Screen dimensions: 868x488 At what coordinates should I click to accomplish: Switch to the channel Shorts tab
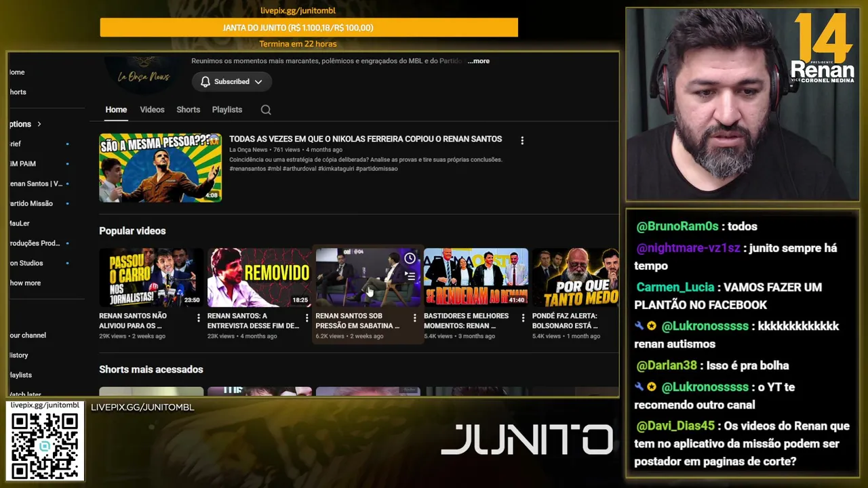click(x=188, y=110)
